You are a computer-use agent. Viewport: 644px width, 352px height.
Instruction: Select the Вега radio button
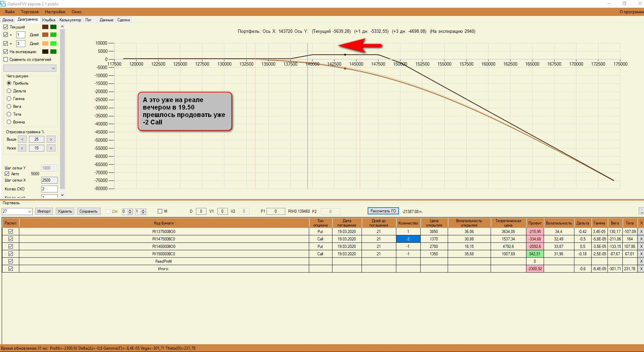[9, 107]
